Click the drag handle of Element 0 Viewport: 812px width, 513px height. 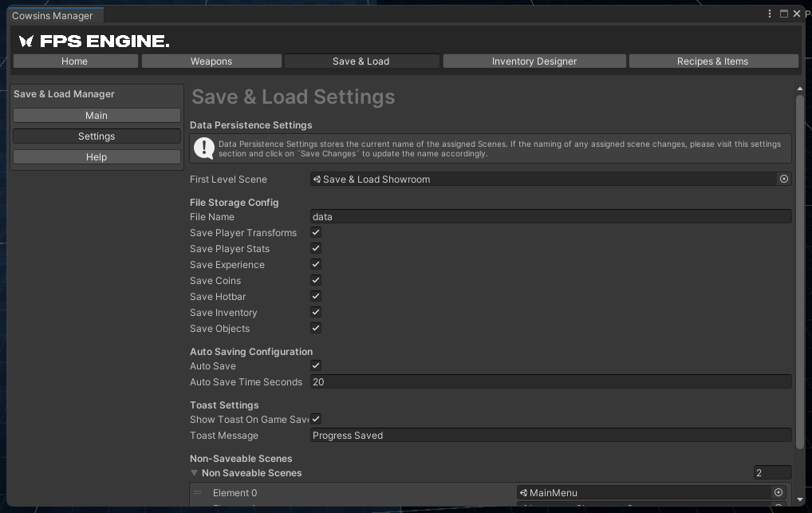click(x=198, y=493)
